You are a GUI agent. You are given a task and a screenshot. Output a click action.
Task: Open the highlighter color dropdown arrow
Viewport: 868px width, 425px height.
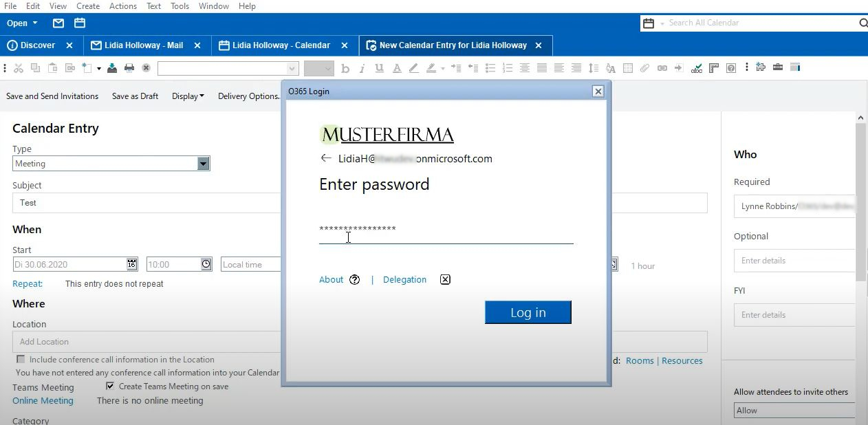pyautogui.click(x=442, y=69)
